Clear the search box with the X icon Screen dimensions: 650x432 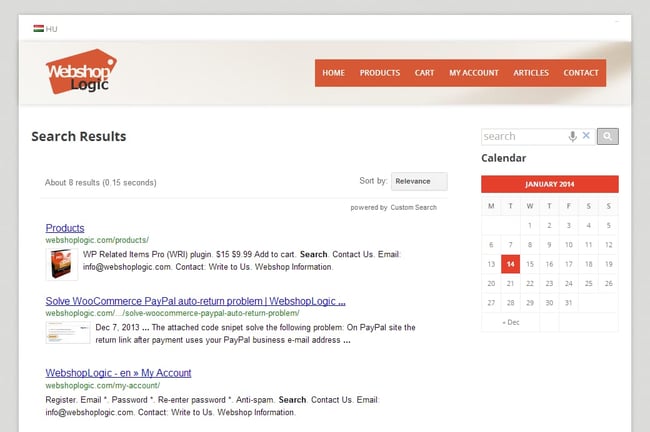tap(586, 135)
